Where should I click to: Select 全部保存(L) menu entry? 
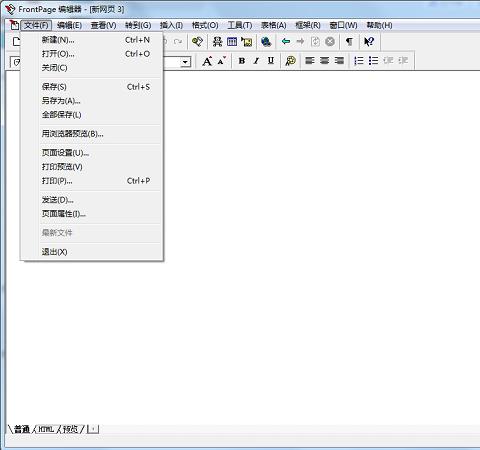(x=92, y=115)
